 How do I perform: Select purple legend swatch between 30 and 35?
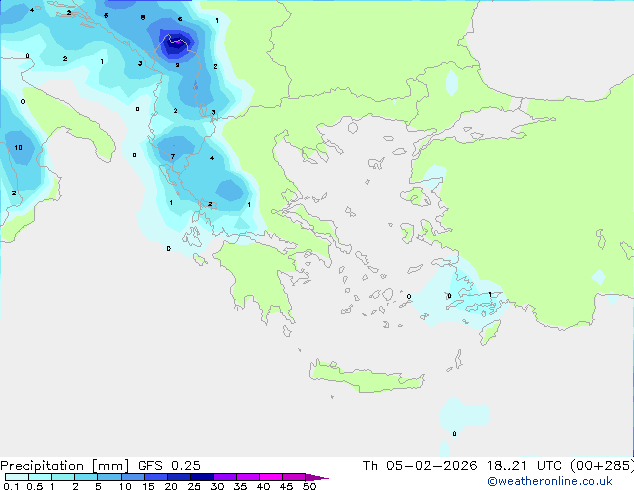pyautogui.click(x=224, y=477)
